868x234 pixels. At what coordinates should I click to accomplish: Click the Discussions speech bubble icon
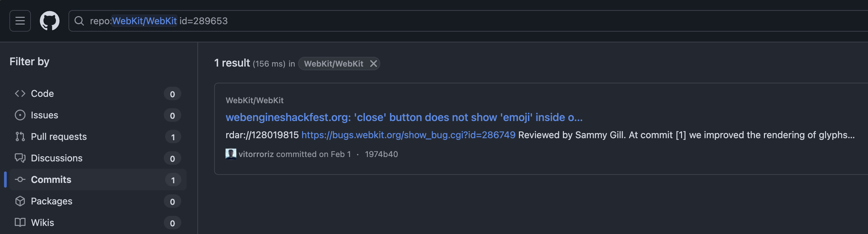click(x=20, y=158)
